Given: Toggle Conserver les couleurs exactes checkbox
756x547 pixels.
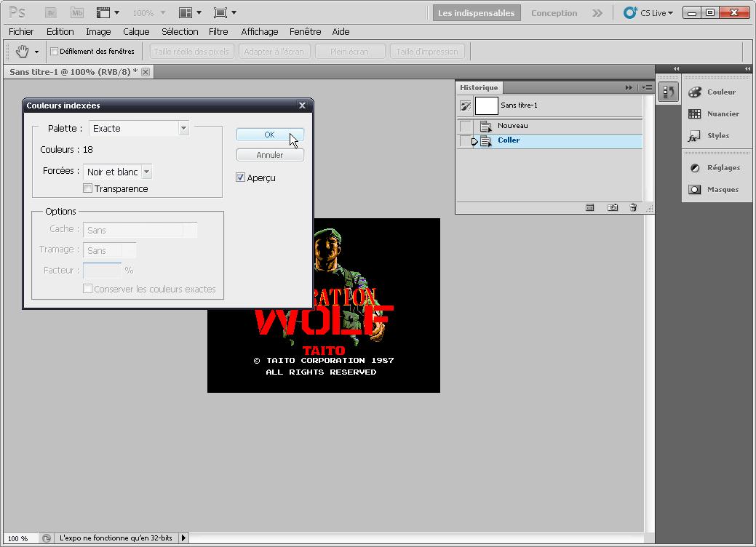Looking at the screenshot, I should click(88, 289).
